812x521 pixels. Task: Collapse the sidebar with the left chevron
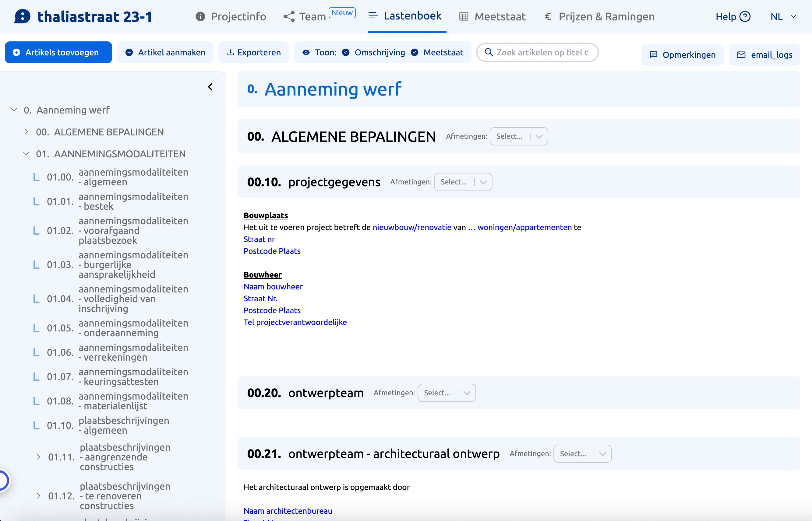click(x=210, y=87)
